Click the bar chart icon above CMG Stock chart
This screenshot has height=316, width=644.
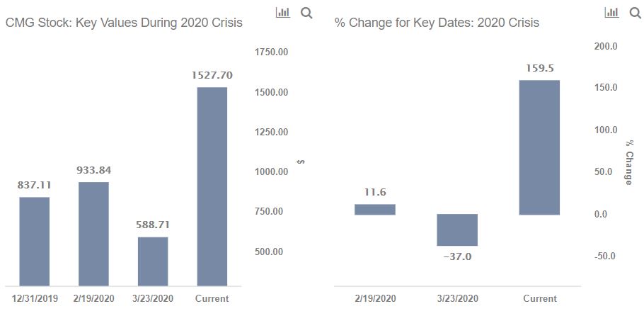pos(282,12)
